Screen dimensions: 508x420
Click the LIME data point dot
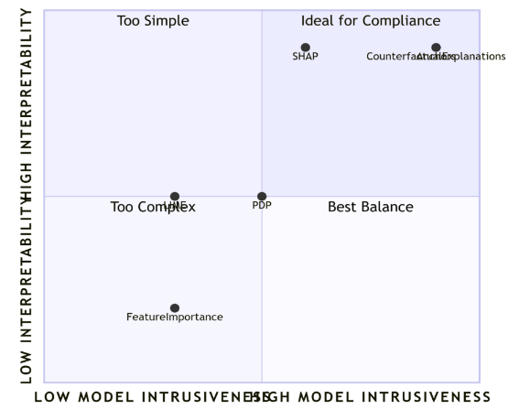(175, 196)
